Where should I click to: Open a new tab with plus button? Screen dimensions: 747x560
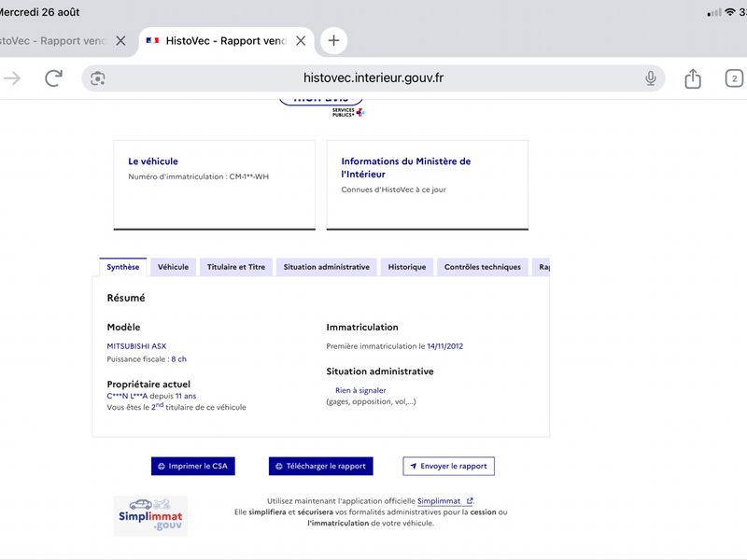coord(333,40)
